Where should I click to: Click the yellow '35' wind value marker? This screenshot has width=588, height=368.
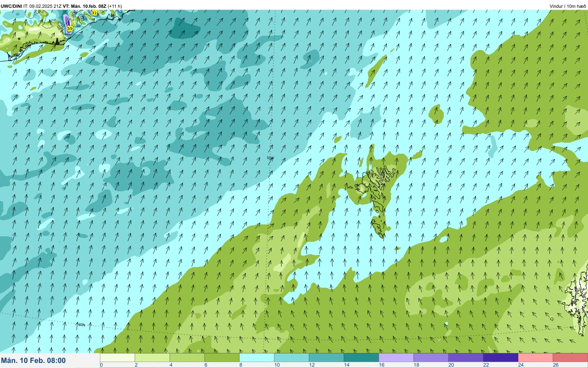pyautogui.click(x=70, y=28)
